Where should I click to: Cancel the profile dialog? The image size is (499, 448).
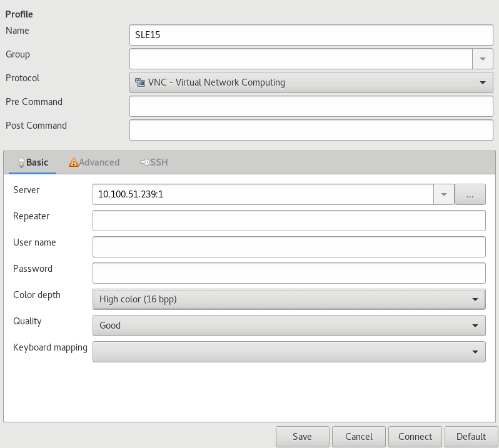(359, 437)
